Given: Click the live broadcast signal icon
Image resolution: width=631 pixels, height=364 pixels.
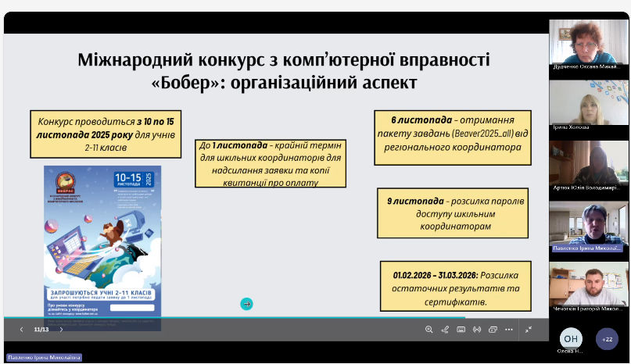Looking at the screenshot, I should click(x=477, y=330).
